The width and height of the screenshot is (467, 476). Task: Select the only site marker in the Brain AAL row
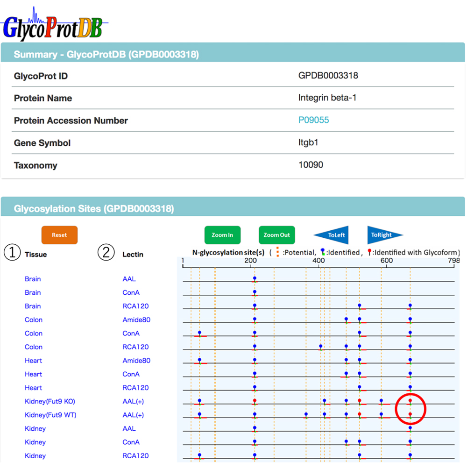[x=255, y=279]
